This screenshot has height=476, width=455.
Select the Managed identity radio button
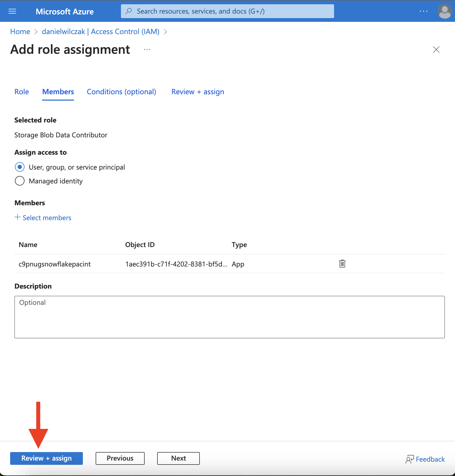20,181
